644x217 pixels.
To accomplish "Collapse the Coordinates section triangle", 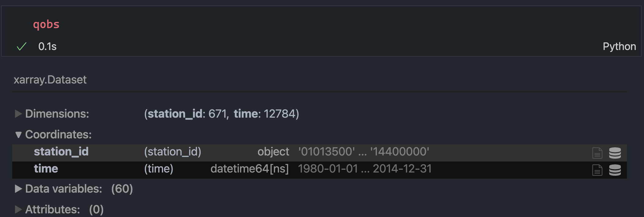I will (x=19, y=135).
